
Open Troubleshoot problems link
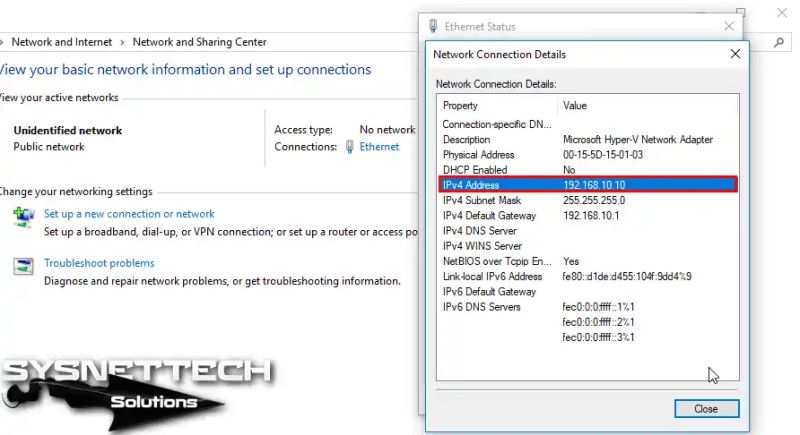click(x=99, y=263)
